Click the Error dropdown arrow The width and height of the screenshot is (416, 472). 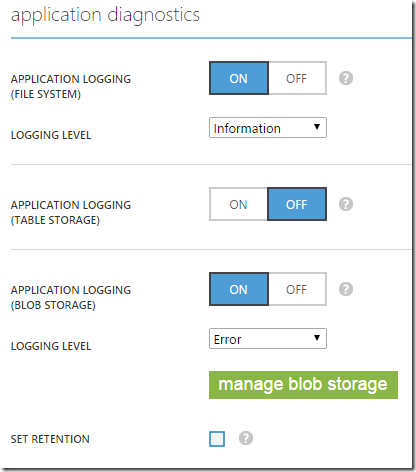(x=317, y=338)
